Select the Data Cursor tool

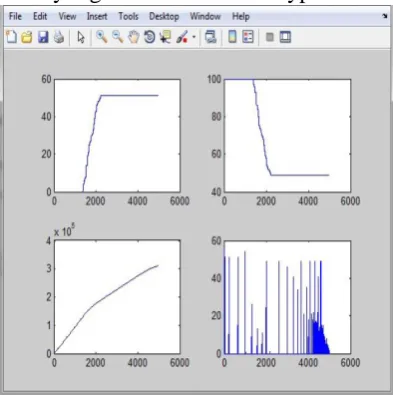pos(165,37)
